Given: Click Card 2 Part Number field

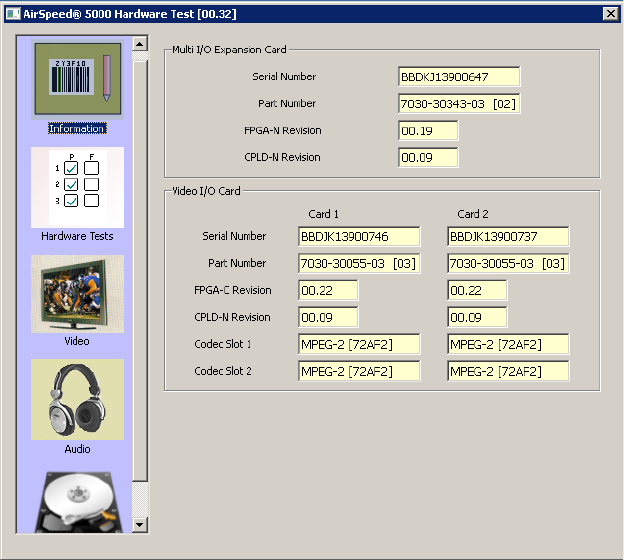Looking at the screenshot, I should pos(508,263).
